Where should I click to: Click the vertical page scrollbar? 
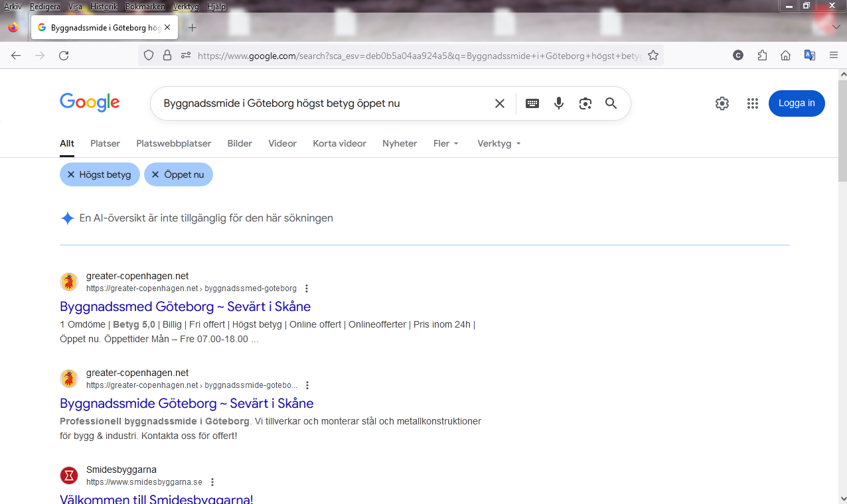point(842,265)
